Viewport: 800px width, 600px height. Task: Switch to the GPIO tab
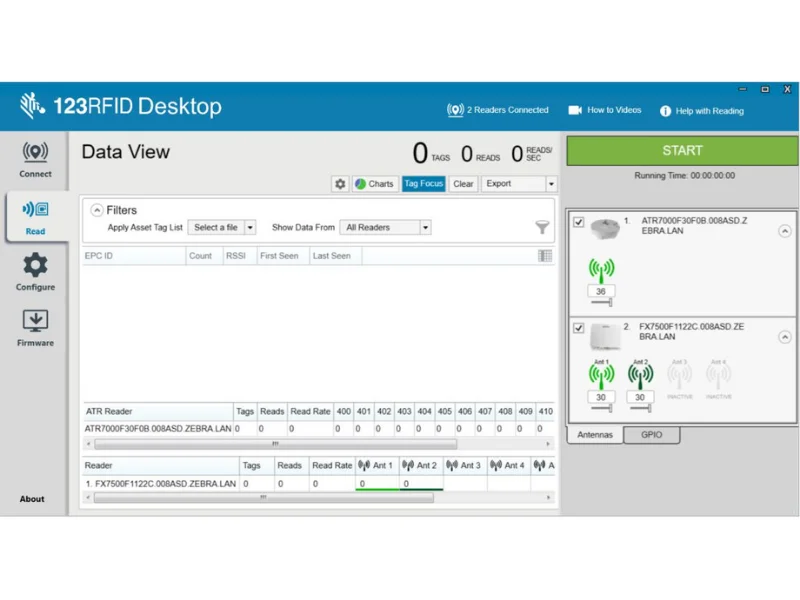pyautogui.click(x=651, y=435)
